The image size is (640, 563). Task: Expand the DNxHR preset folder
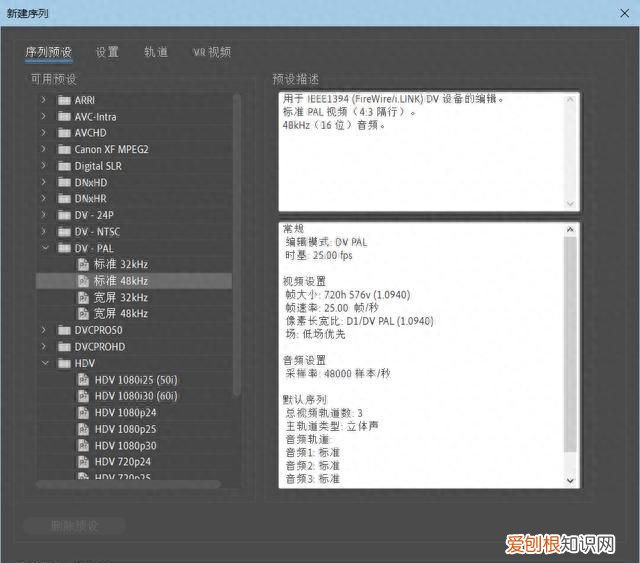click(44, 198)
